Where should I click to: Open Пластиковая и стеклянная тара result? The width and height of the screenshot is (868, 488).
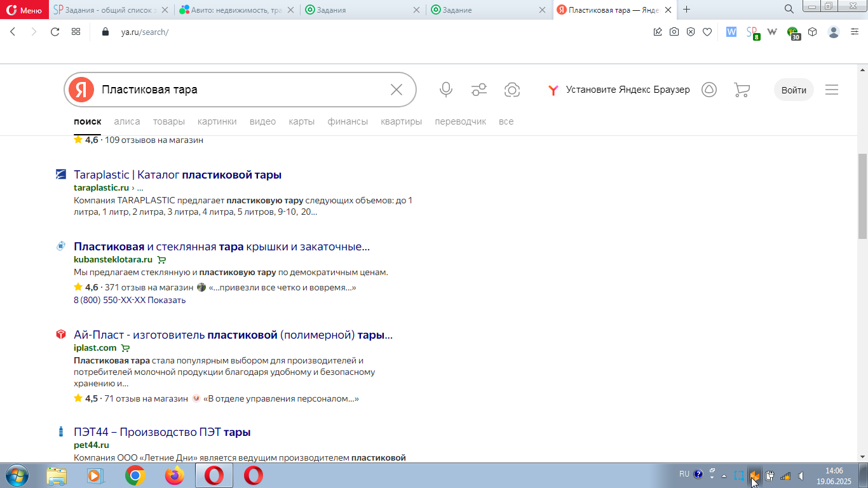(222, 247)
